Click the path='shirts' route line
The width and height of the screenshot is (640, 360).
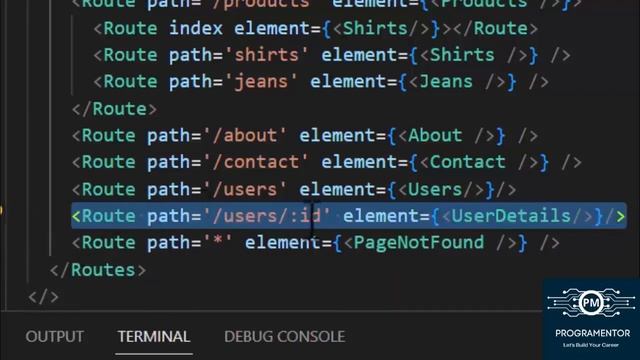[x=332, y=55]
